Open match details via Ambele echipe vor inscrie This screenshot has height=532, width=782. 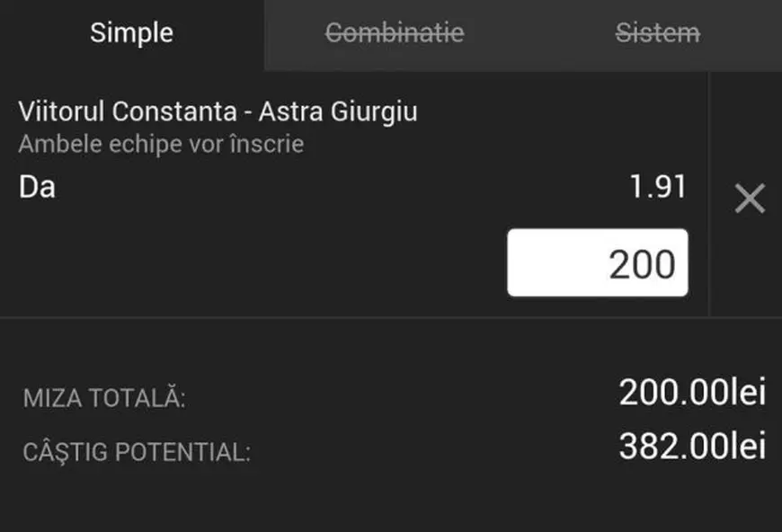click(160, 143)
